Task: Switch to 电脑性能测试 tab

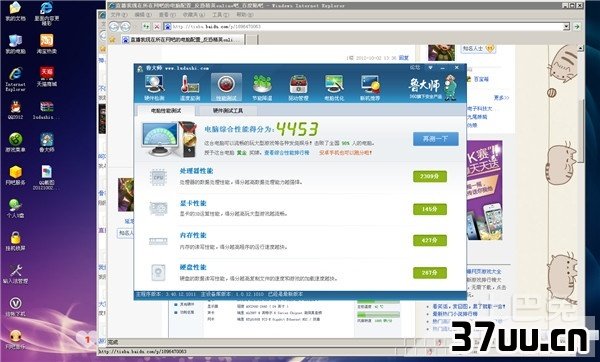Action: (166, 111)
